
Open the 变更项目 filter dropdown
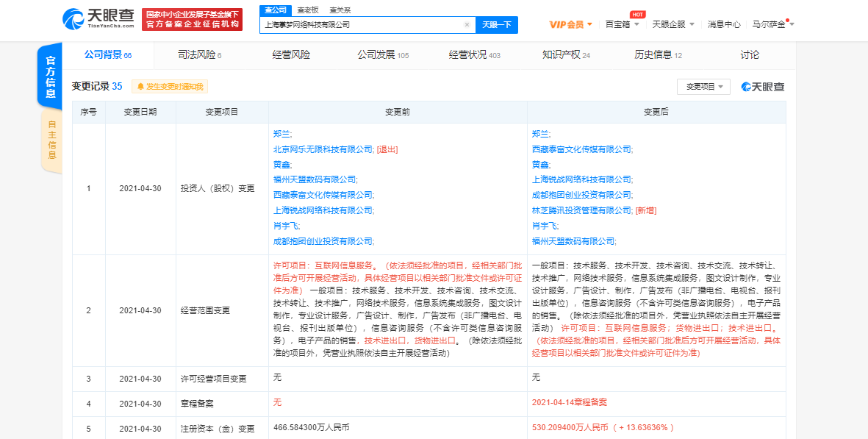703,87
